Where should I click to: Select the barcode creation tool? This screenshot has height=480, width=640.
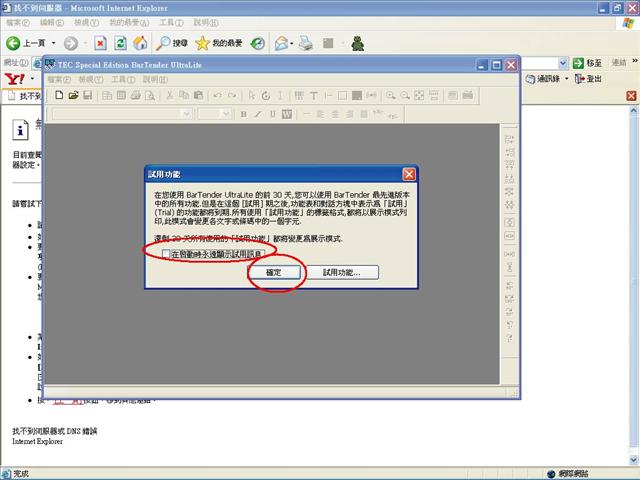tap(299, 95)
